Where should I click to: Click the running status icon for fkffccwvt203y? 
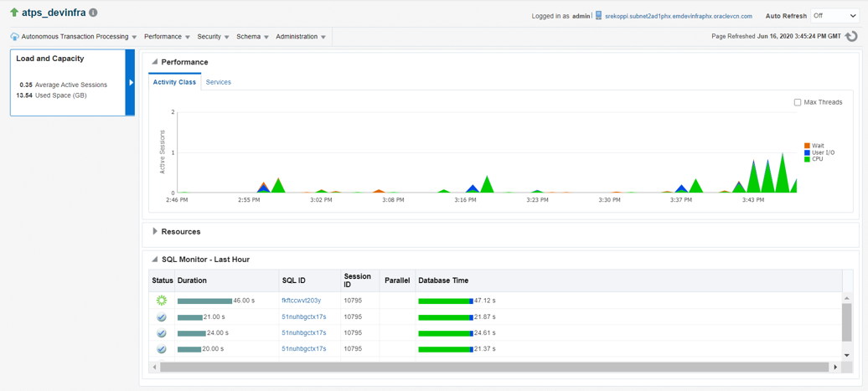pyautogui.click(x=162, y=301)
